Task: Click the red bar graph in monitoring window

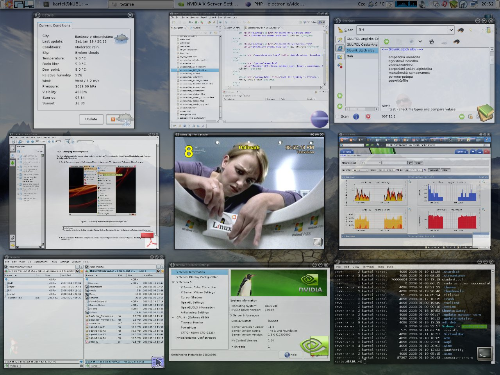Action: pos(452,221)
